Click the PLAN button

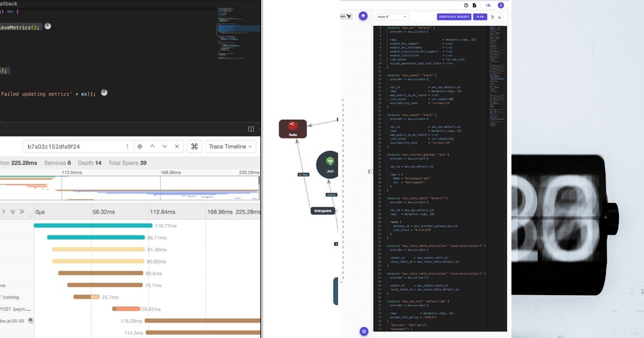click(x=480, y=17)
